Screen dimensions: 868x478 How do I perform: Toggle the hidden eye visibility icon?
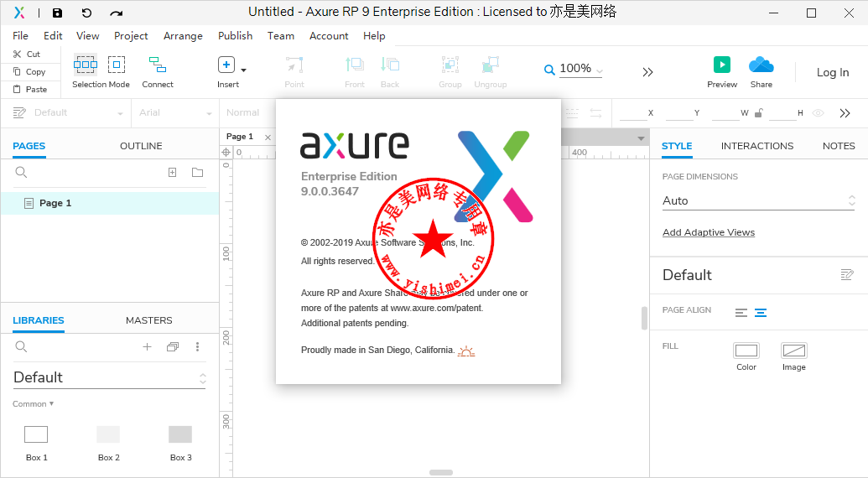pyautogui.click(x=819, y=113)
